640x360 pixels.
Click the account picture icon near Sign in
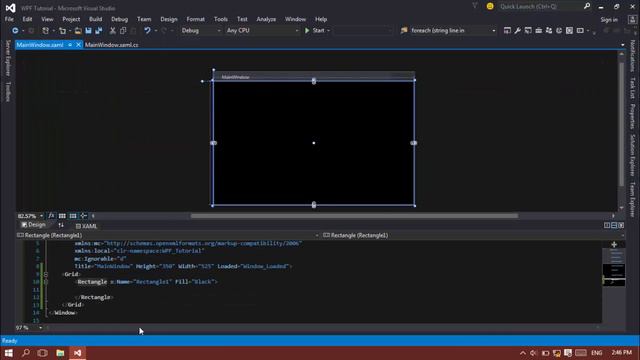click(632, 20)
